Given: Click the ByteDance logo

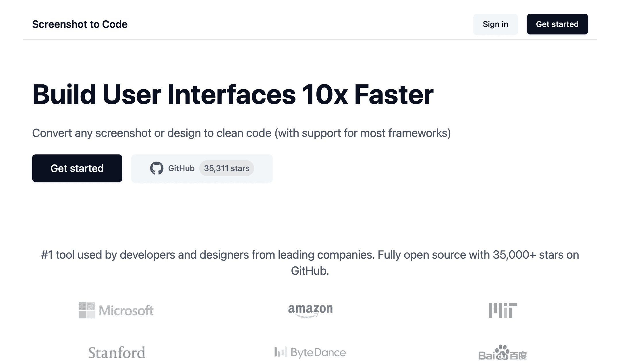Looking at the screenshot, I should click(x=310, y=352).
